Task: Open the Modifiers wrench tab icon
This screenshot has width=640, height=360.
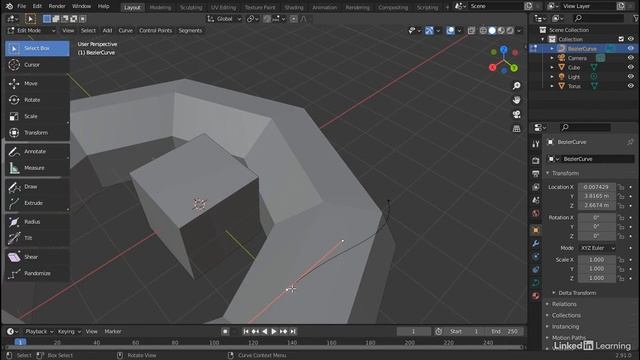Action: (536, 244)
